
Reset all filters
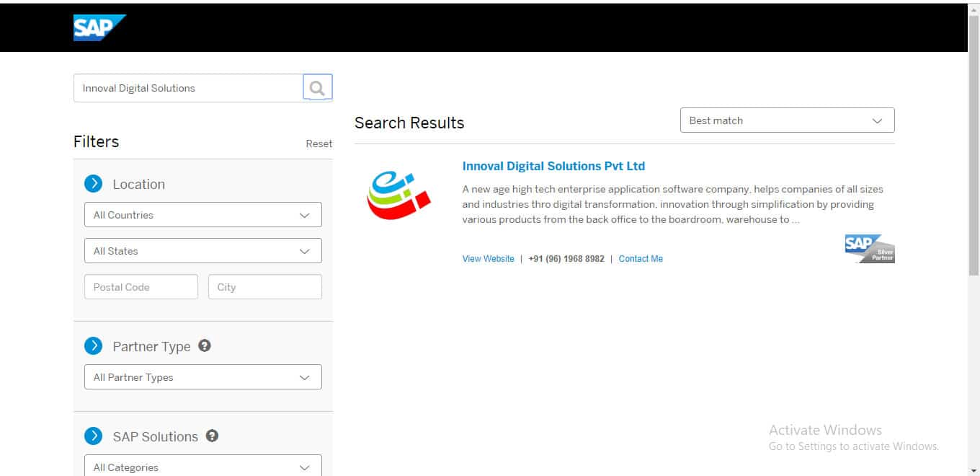tap(318, 144)
